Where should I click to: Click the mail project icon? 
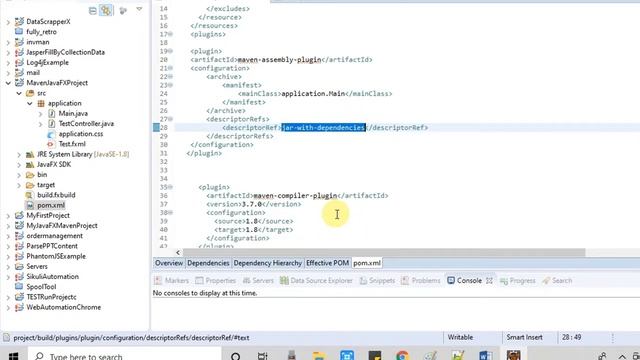click(19, 73)
